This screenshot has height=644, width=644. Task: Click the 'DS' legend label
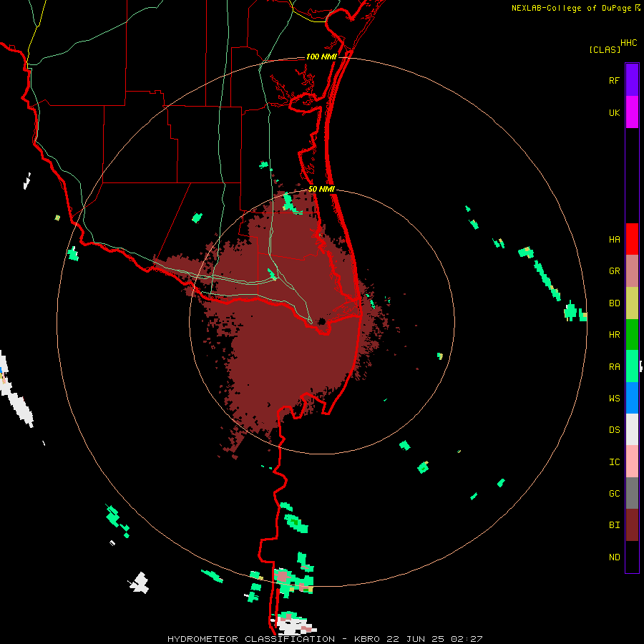(614, 429)
